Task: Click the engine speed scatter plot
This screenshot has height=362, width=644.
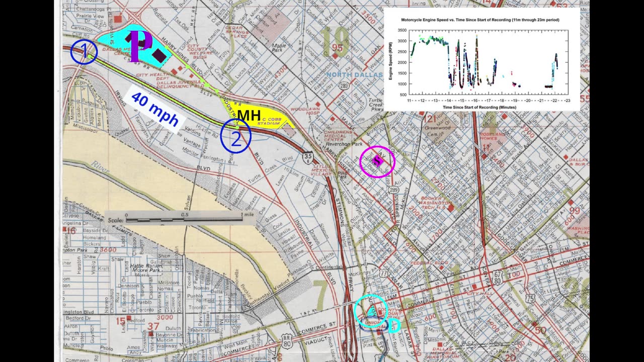Action: tap(488, 62)
